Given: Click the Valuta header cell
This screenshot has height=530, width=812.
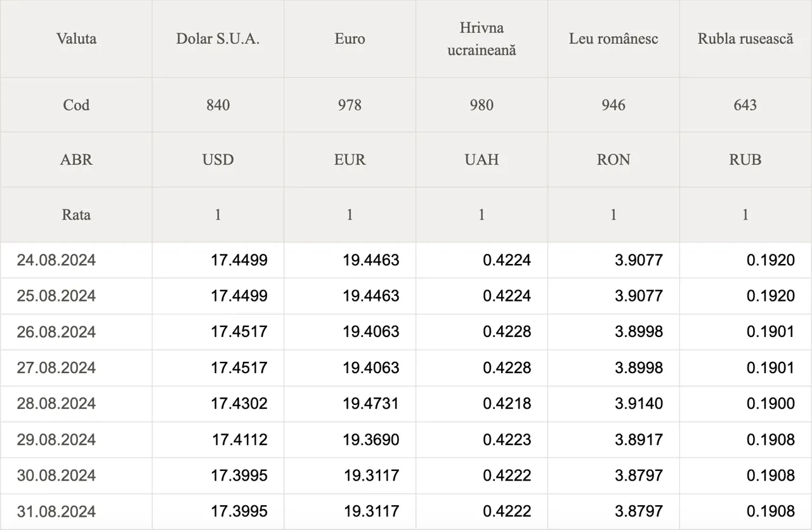Looking at the screenshot, I should 76,39.
